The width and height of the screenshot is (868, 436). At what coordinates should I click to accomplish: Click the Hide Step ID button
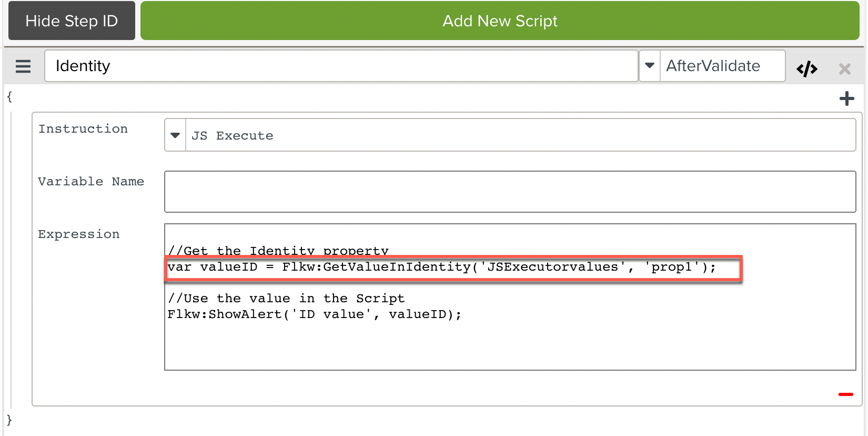click(72, 21)
